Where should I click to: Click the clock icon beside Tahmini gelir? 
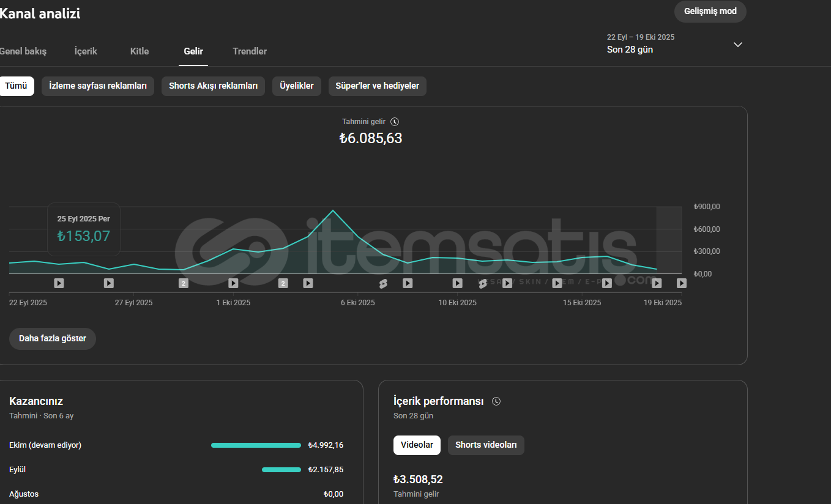pyautogui.click(x=395, y=122)
